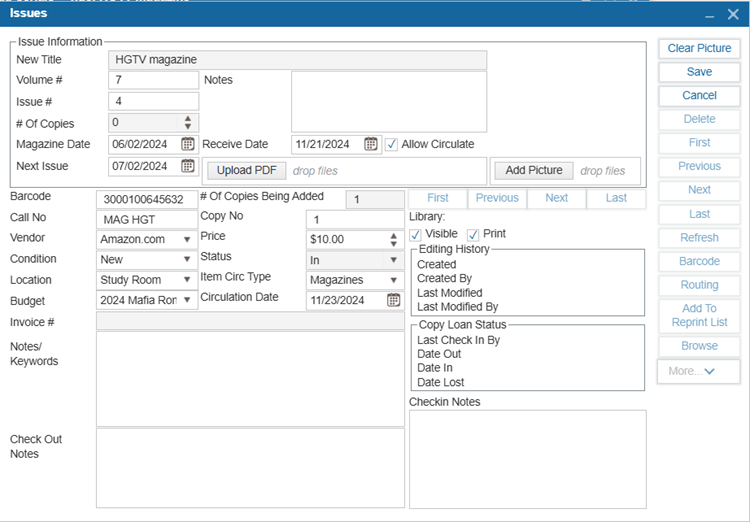Uncheck the Visible checkbox
Image resolution: width=750 pixels, height=522 pixels.
[416, 234]
